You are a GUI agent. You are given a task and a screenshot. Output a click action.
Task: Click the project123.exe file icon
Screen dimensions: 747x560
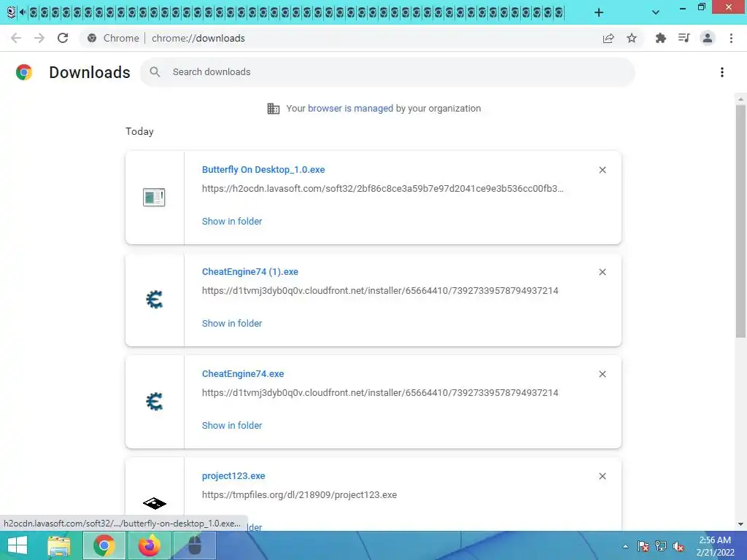(155, 503)
